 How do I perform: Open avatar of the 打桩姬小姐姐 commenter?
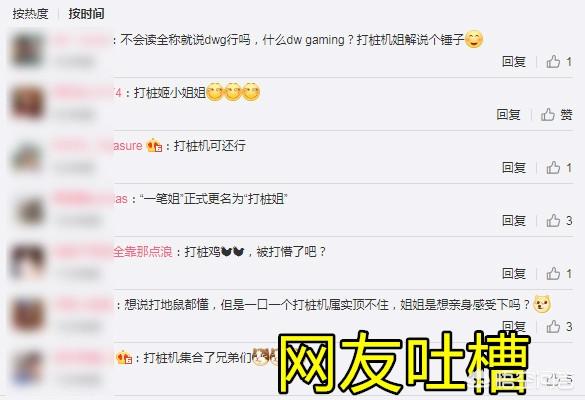[x=26, y=103]
